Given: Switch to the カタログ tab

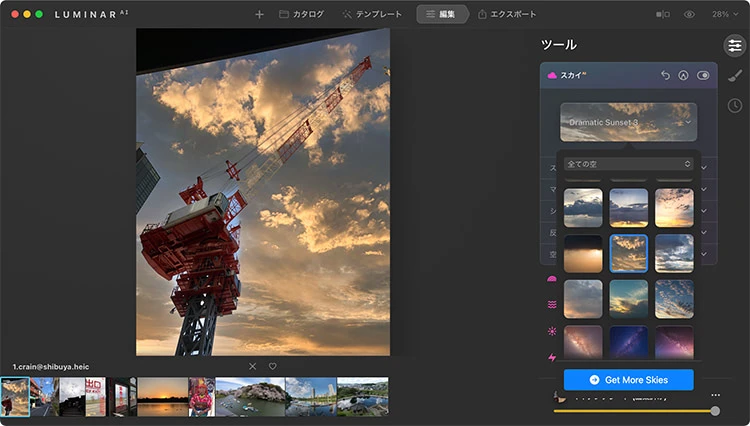Looking at the screenshot, I should tap(301, 15).
